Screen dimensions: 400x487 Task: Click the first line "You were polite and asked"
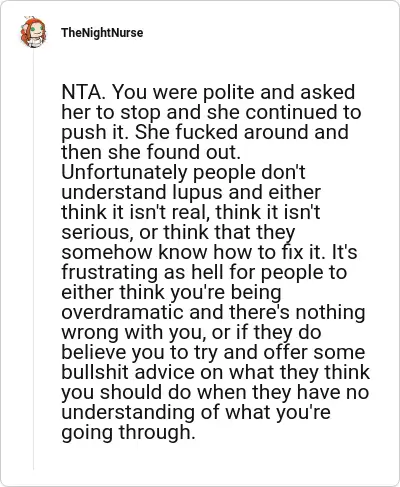234,92
